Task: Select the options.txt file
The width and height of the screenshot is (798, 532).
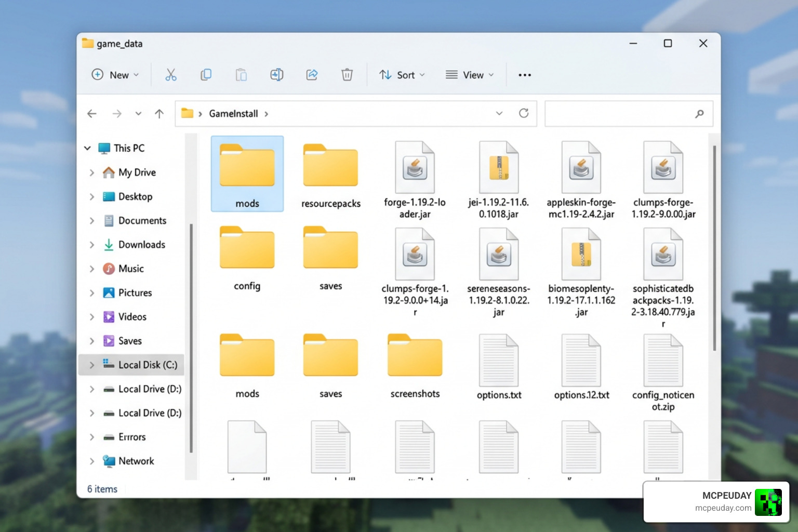Action: point(499,367)
